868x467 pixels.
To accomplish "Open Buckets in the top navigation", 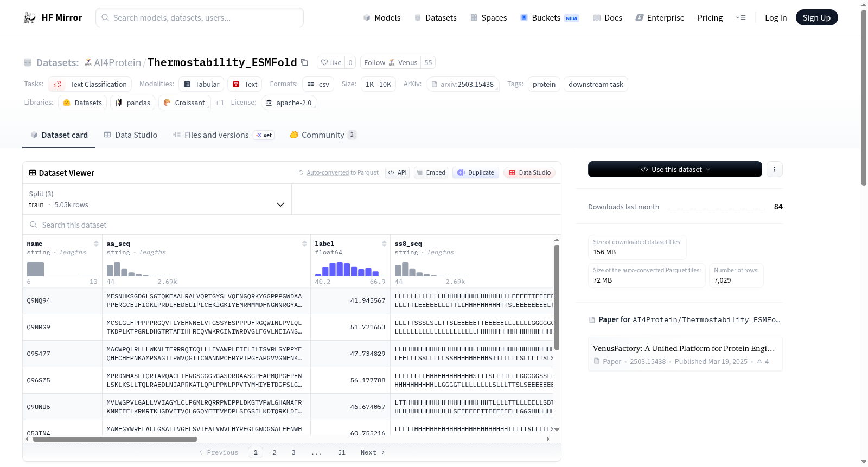I will click(550, 18).
